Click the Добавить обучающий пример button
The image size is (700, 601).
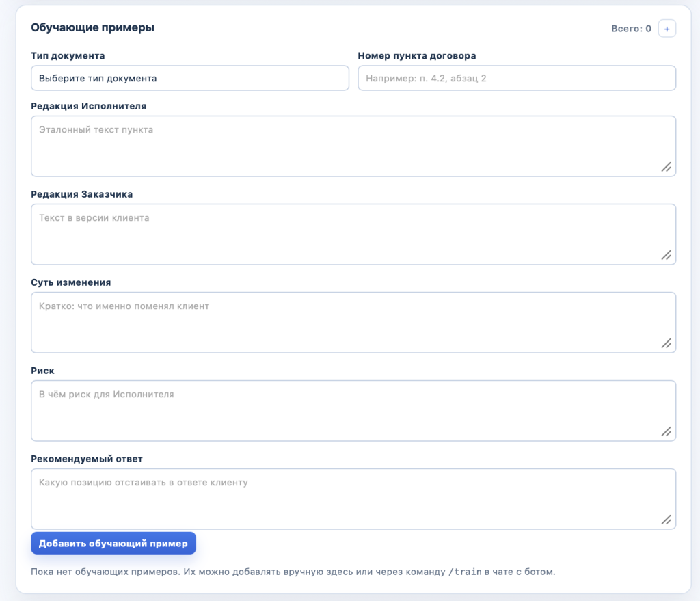tap(113, 543)
